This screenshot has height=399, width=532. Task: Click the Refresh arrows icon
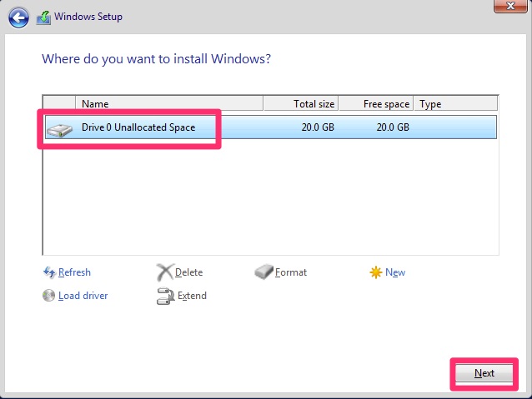49,272
